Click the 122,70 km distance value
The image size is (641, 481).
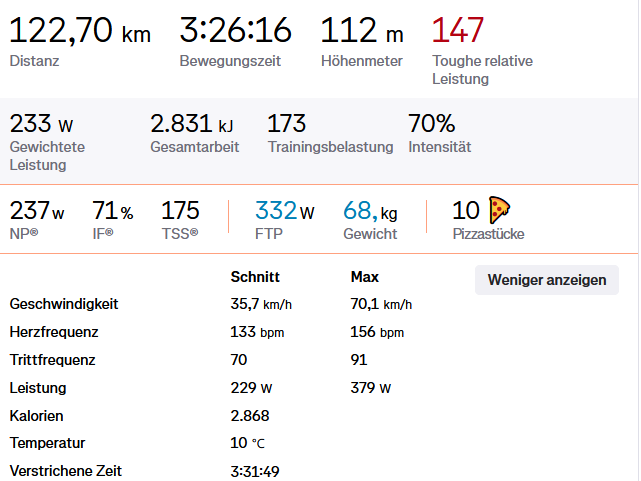pos(79,31)
